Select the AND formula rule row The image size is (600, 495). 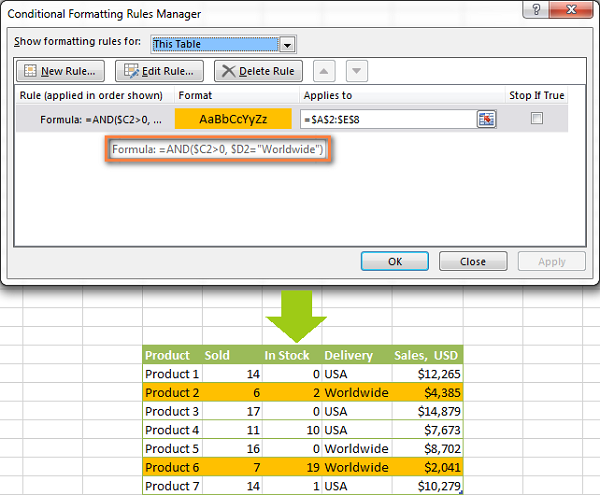(95, 118)
